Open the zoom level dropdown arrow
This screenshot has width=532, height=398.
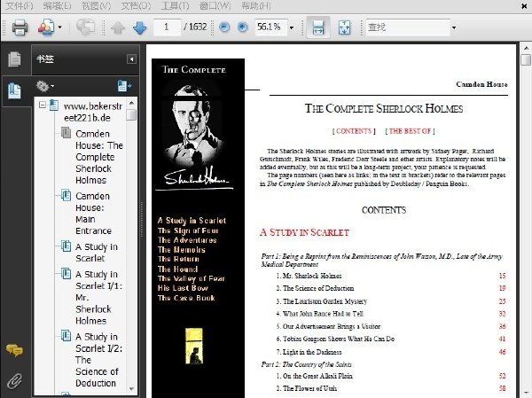point(292,27)
